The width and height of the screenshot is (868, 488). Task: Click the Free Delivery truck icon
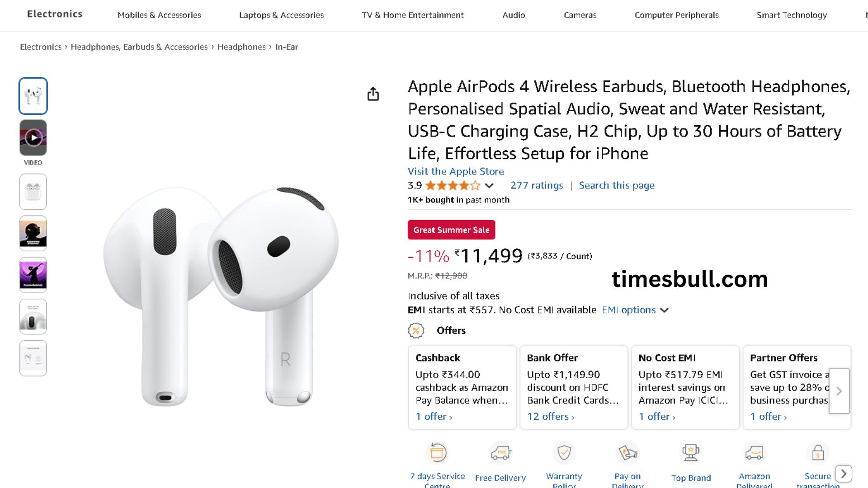[x=500, y=452]
